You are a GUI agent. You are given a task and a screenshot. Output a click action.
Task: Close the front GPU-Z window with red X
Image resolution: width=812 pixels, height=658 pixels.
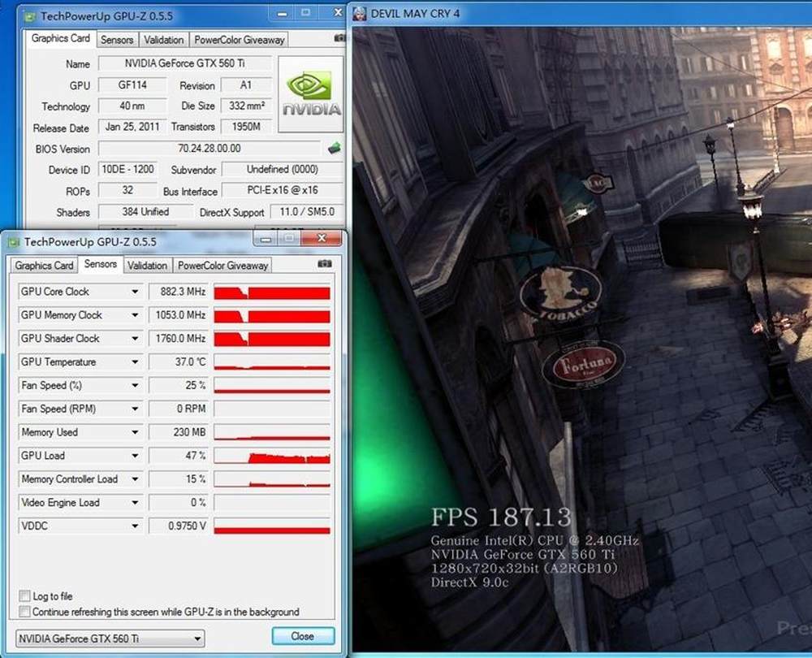click(x=322, y=238)
